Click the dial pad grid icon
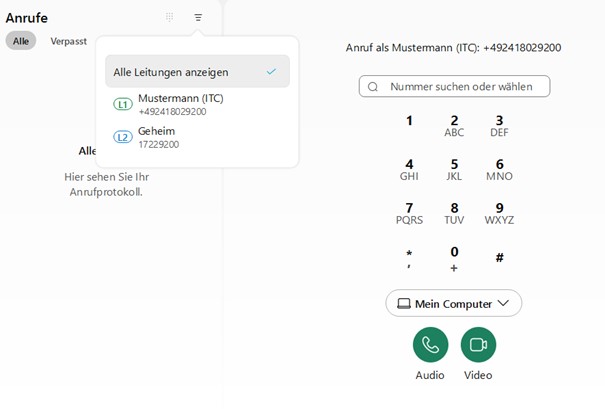Viewport: 605px width, 409px height. (169, 17)
